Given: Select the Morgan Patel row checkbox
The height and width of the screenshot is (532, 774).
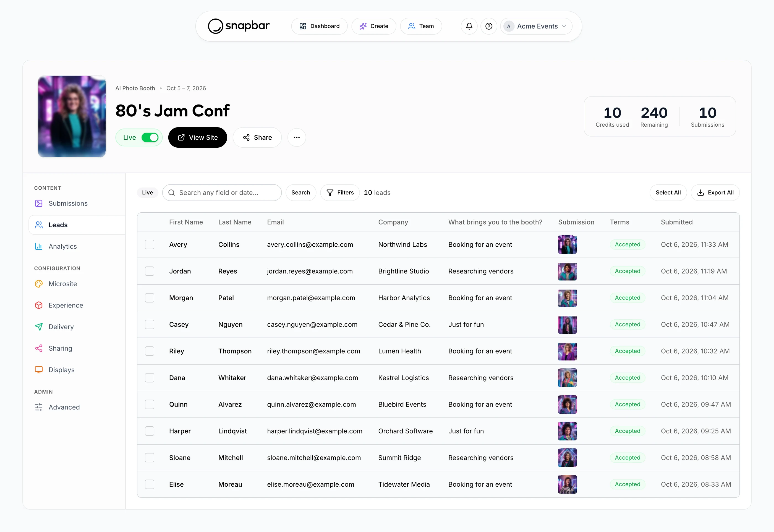Looking at the screenshot, I should point(150,298).
